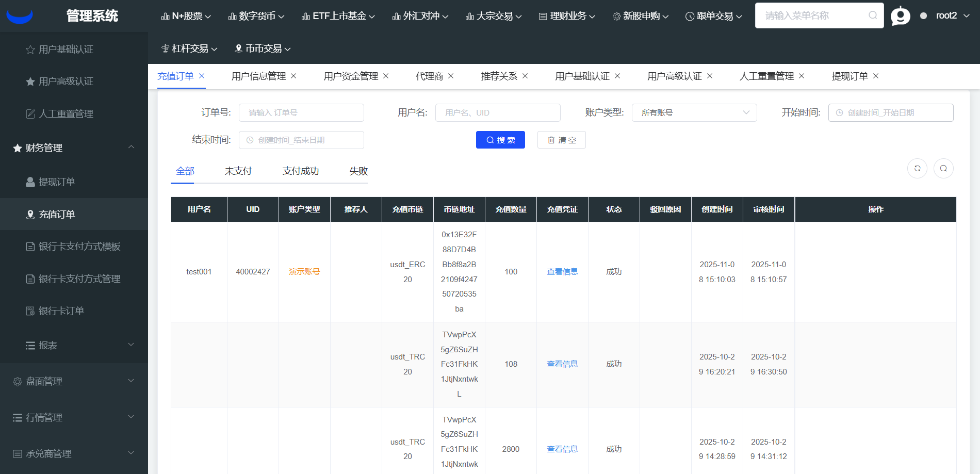Click the round search icon above the table
This screenshot has height=474, width=980.
[943, 169]
